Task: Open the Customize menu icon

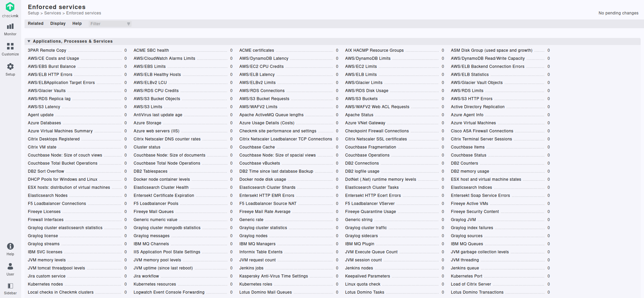Action: click(10, 46)
